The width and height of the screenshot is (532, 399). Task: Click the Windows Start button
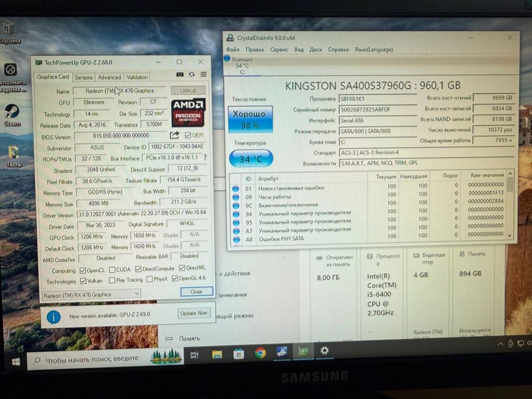coord(15,362)
